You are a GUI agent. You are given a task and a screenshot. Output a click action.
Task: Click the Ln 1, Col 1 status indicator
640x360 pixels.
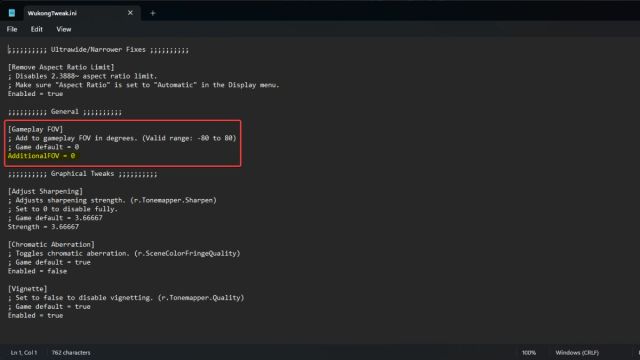[x=24, y=353]
